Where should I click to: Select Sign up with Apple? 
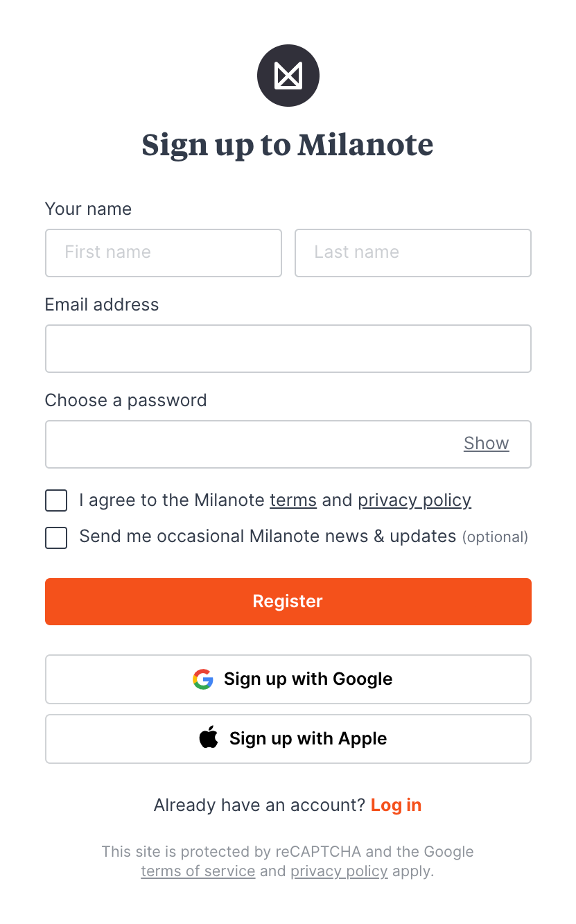coord(288,738)
